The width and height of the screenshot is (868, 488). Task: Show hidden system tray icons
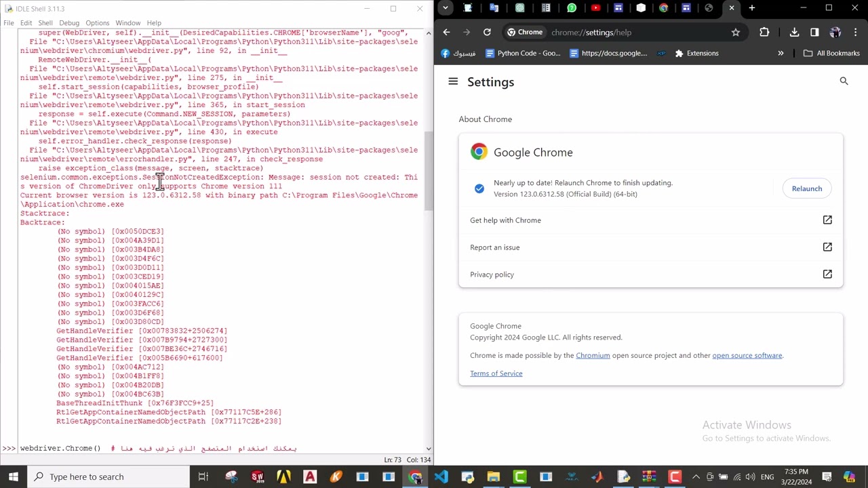(x=695, y=476)
